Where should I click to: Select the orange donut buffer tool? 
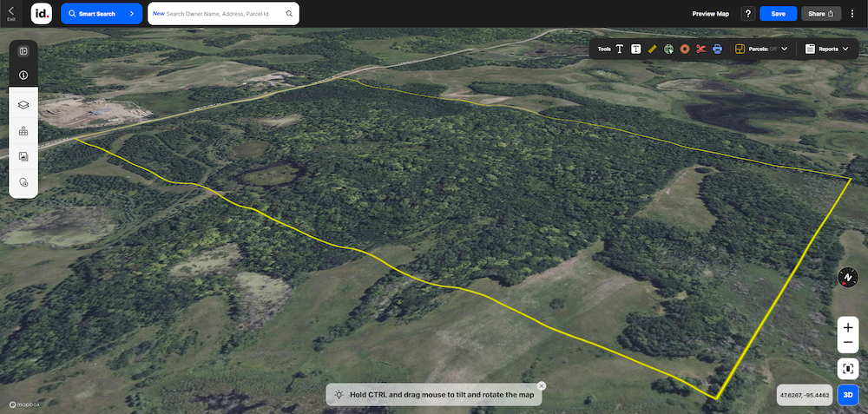(685, 49)
